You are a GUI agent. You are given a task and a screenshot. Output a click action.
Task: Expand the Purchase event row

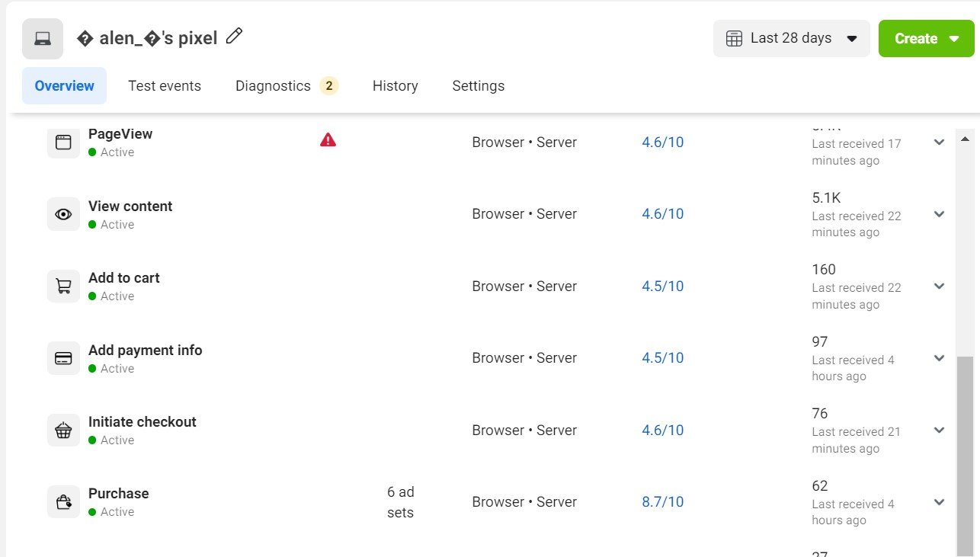point(939,502)
